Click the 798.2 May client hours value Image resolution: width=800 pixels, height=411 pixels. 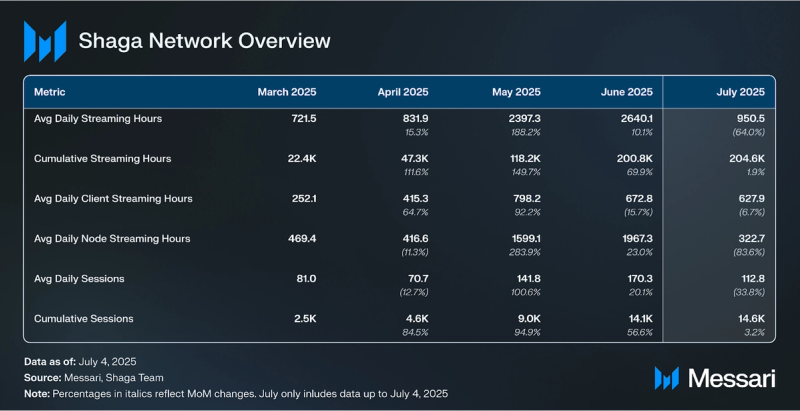pyautogui.click(x=527, y=199)
